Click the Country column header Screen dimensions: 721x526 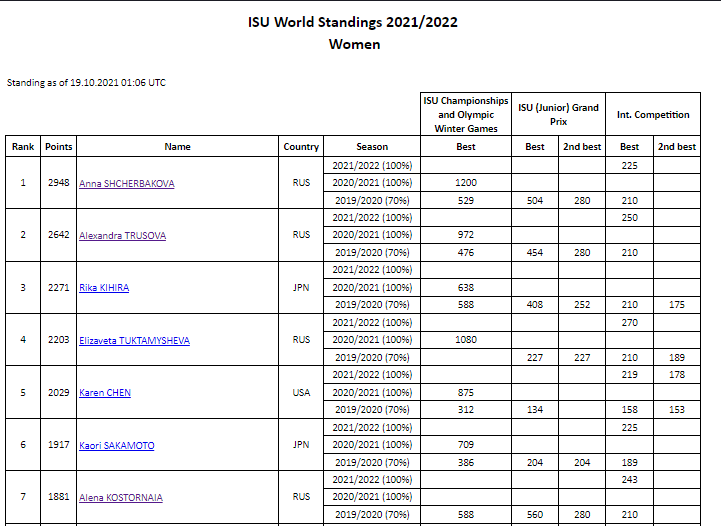[301, 147]
